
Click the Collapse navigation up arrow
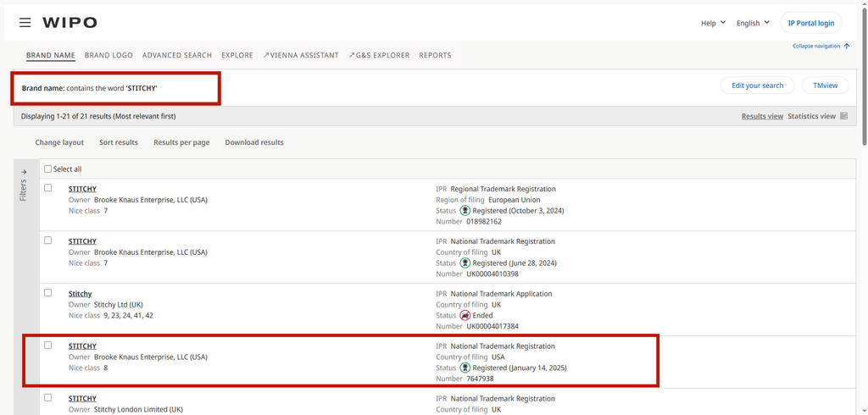pos(847,46)
